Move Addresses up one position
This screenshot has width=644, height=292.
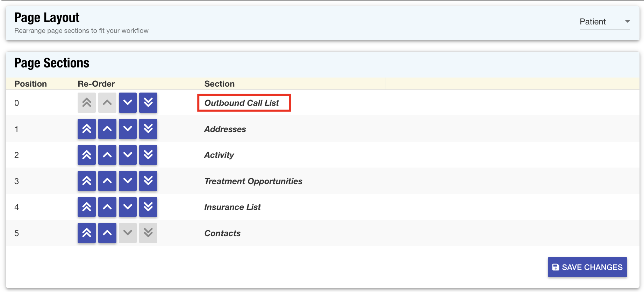[107, 129]
